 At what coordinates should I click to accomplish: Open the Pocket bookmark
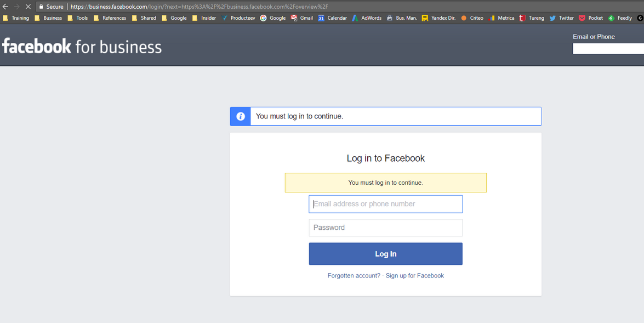(x=591, y=18)
